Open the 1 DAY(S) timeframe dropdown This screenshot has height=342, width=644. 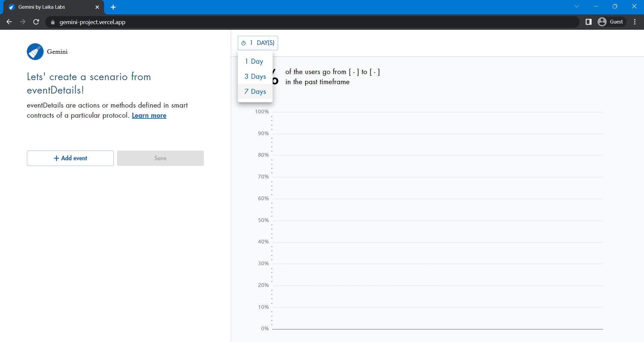point(258,43)
